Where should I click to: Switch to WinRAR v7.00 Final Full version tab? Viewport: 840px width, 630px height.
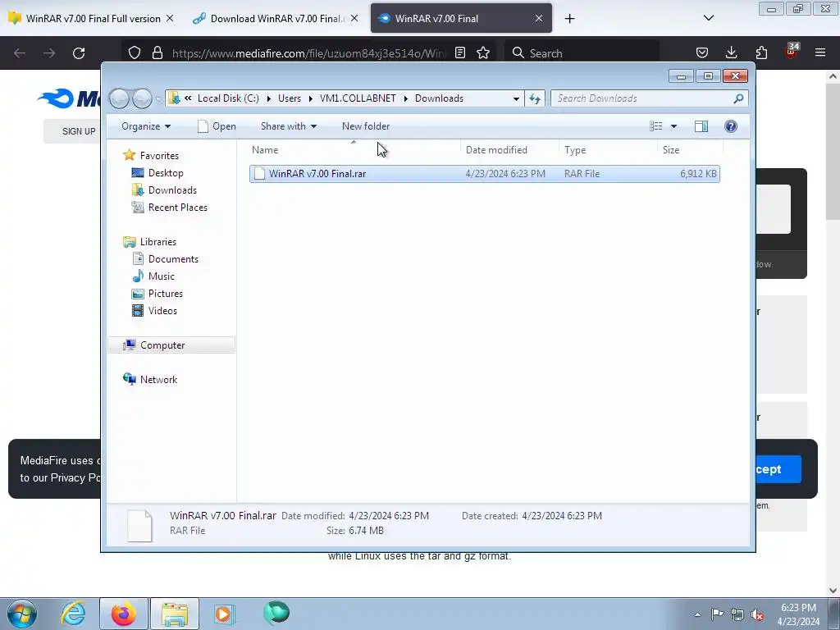click(92, 18)
